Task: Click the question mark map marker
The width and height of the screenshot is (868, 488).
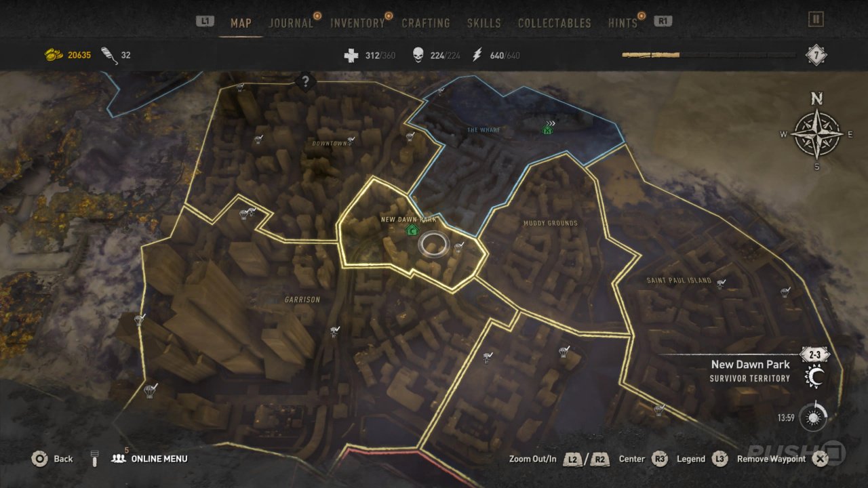Action: click(x=306, y=82)
